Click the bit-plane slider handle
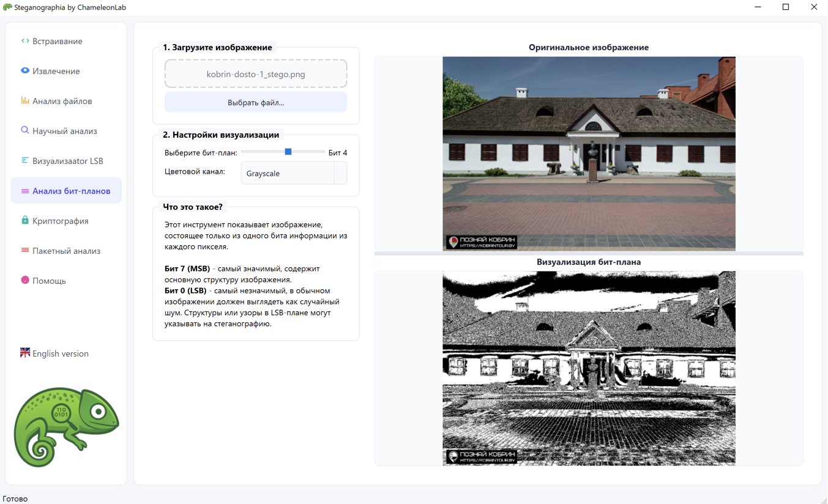Screen dimensions: 828x504 (x=288, y=152)
